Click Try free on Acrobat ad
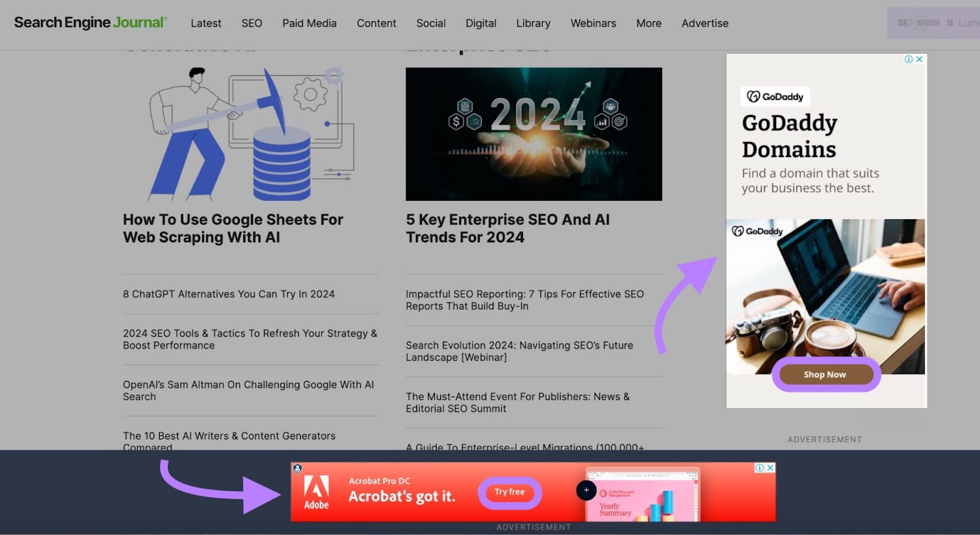This screenshot has height=535, width=980. pyautogui.click(x=510, y=492)
